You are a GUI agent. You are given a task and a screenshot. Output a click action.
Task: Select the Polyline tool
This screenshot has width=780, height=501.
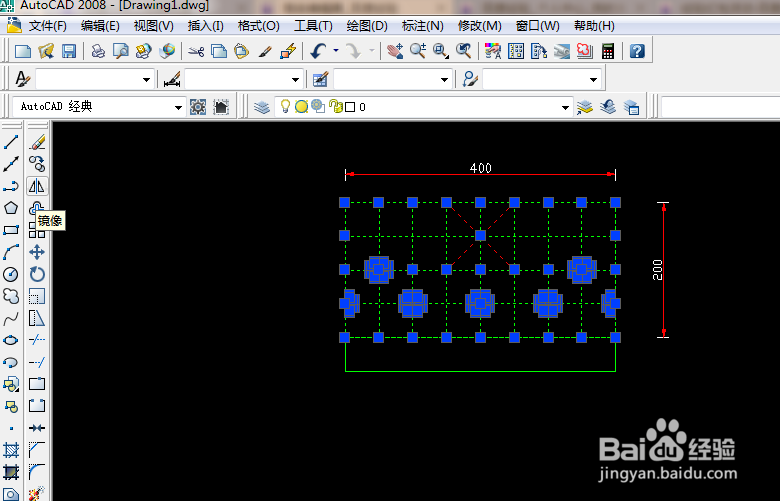pos(11,186)
